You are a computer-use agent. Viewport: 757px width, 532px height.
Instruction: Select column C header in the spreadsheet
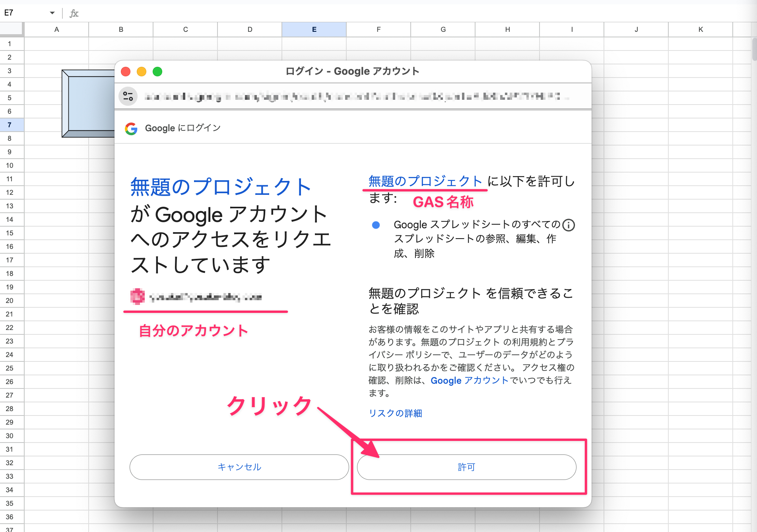[185, 29]
